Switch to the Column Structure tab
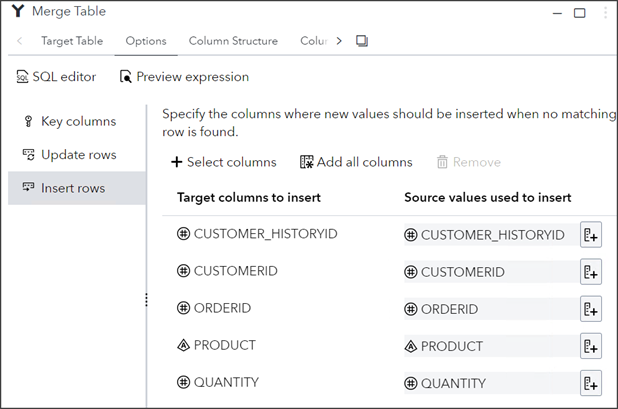618x409 pixels. point(233,41)
